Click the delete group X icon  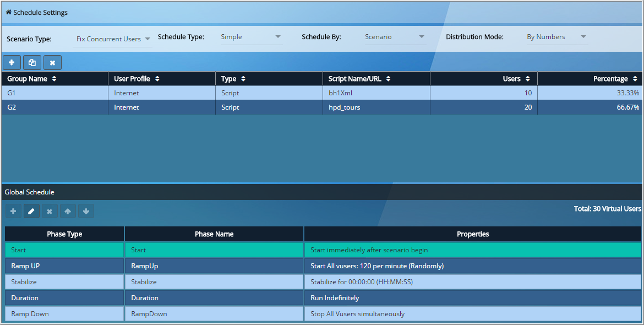53,63
